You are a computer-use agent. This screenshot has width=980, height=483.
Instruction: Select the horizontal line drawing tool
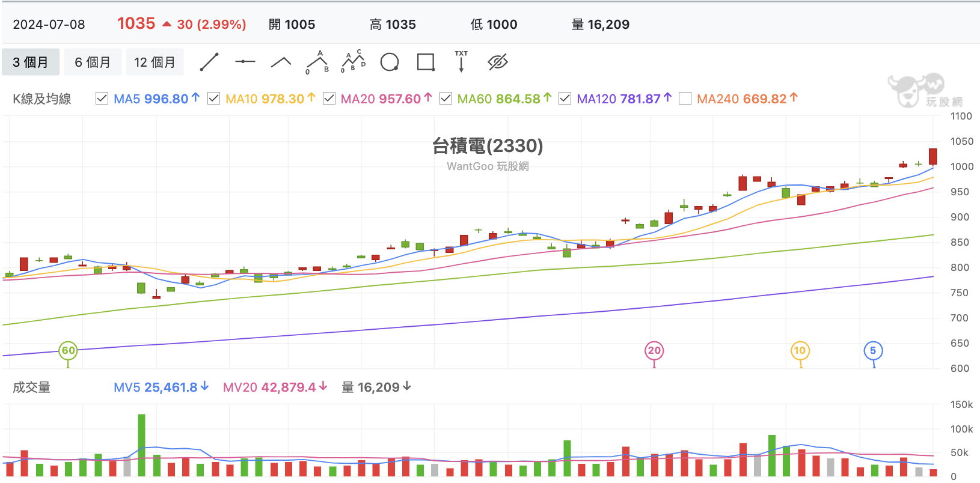tap(245, 61)
